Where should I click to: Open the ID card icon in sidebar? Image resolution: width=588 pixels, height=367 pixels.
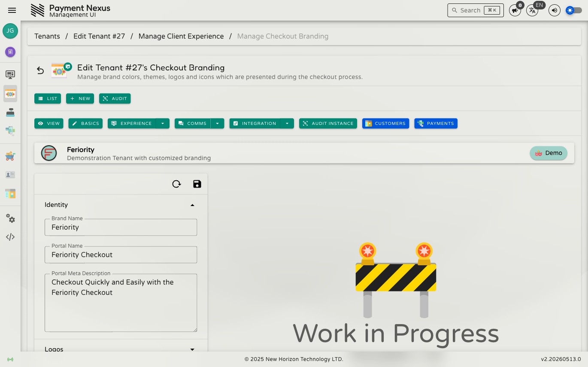pyautogui.click(x=10, y=175)
